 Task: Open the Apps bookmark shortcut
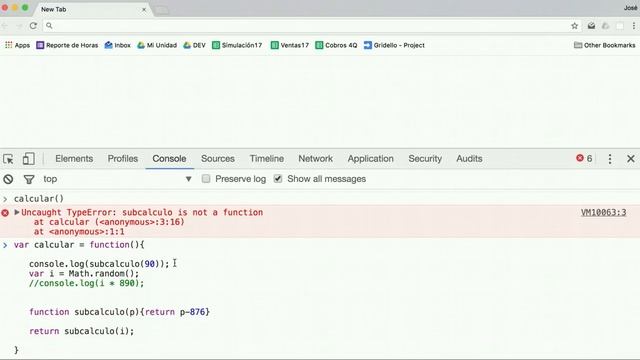[x=17, y=45]
